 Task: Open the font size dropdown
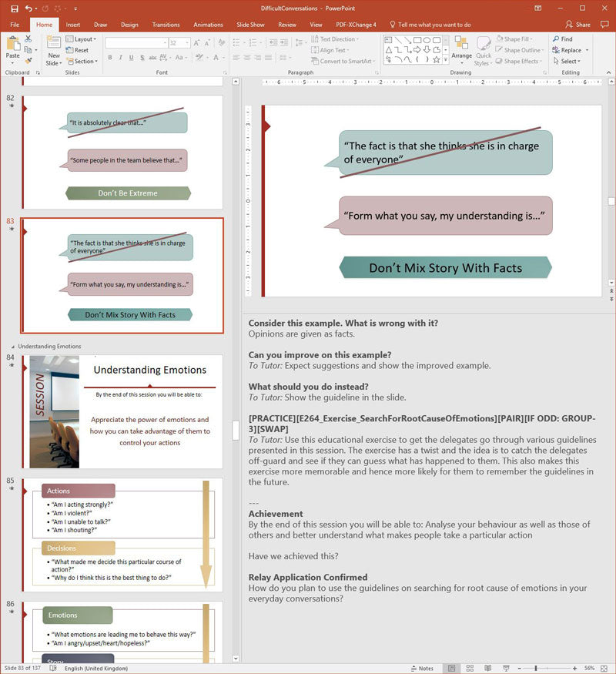tap(187, 43)
